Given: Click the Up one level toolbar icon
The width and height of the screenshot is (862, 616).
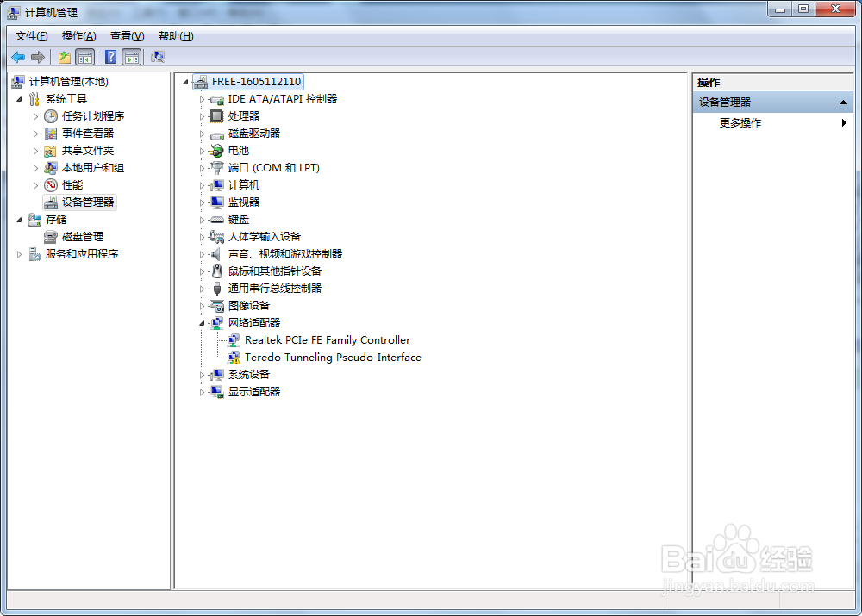Looking at the screenshot, I should [65, 57].
